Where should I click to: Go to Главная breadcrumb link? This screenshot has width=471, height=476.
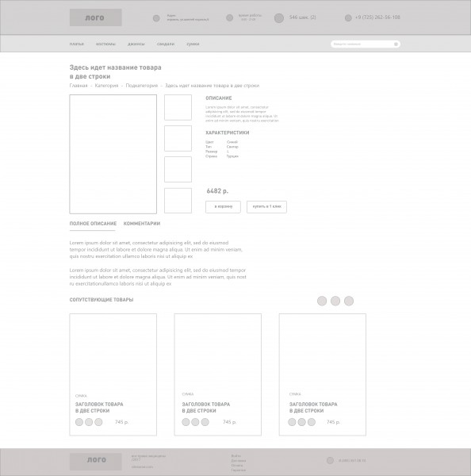[x=78, y=86]
